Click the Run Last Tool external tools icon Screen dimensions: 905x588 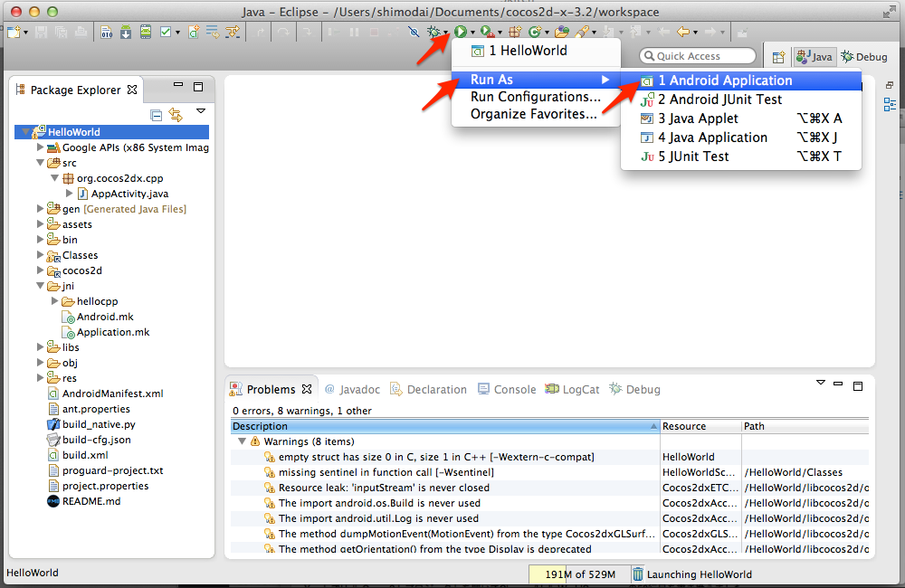click(487, 32)
